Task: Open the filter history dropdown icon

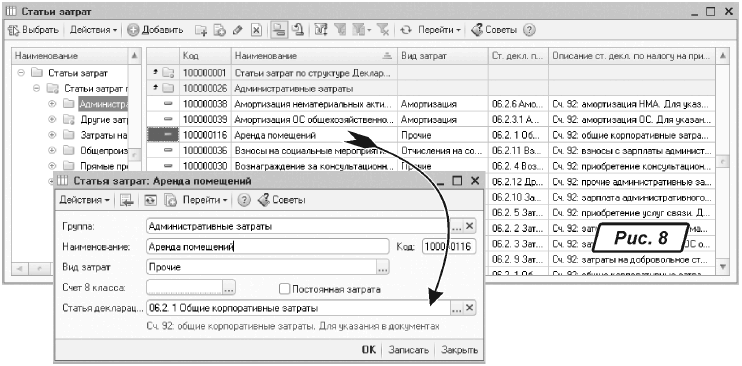Action: [x=361, y=30]
